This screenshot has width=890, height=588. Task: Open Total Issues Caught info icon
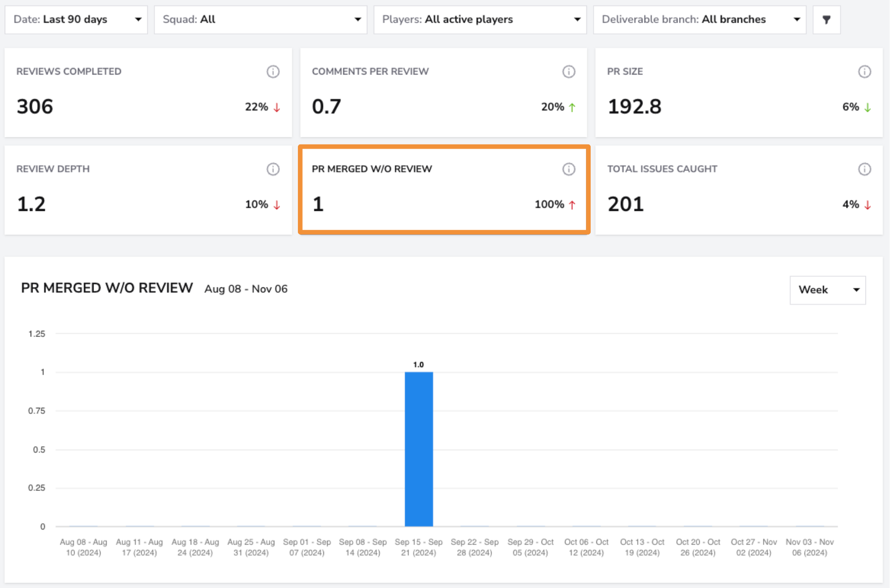(x=864, y=169)
